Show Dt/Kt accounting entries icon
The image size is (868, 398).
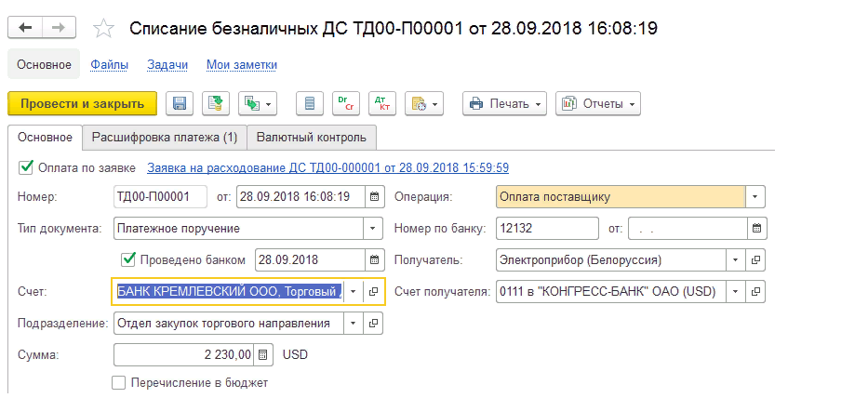pos(381,103)
